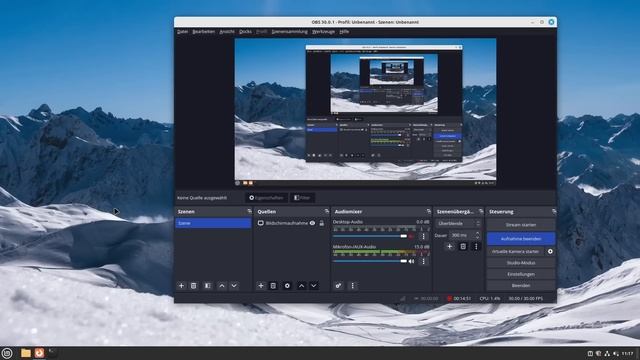The image size is (640, 360).
Task: Decrease Dauer value with down arrow
Action: [477, 238]
